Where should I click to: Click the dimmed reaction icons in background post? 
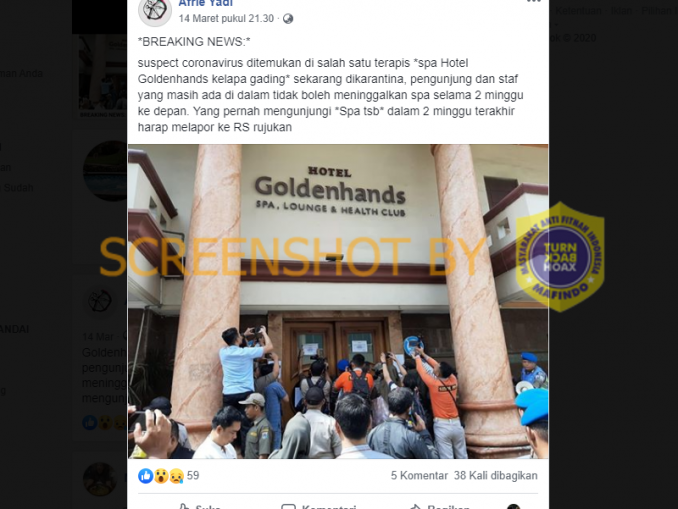tap(105, 423)
